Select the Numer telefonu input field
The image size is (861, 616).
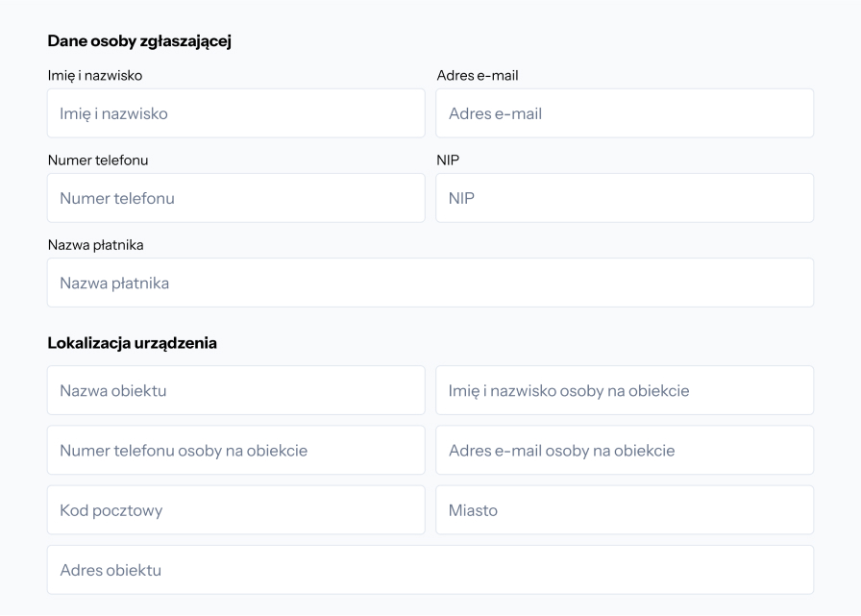tap(235, 198)
